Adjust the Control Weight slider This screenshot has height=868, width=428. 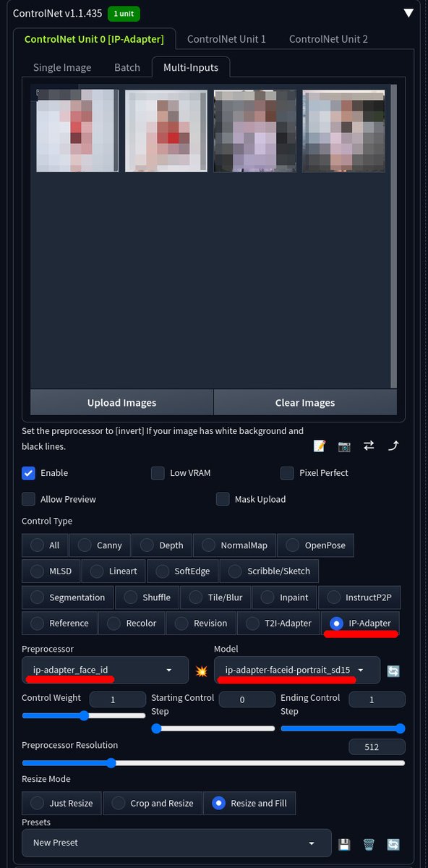click(84, 715)
